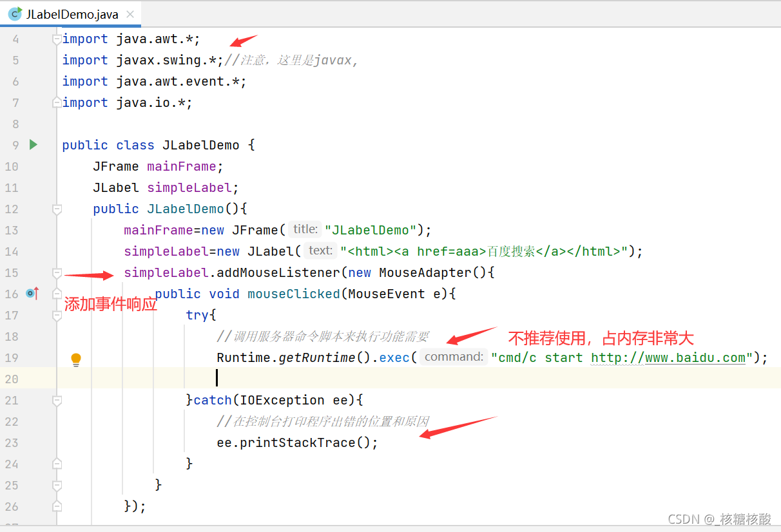The height and width of the screenshot is (532, 781).
Task: Fold the addMouseListener block at line 15
Action: tap(57, 273)
